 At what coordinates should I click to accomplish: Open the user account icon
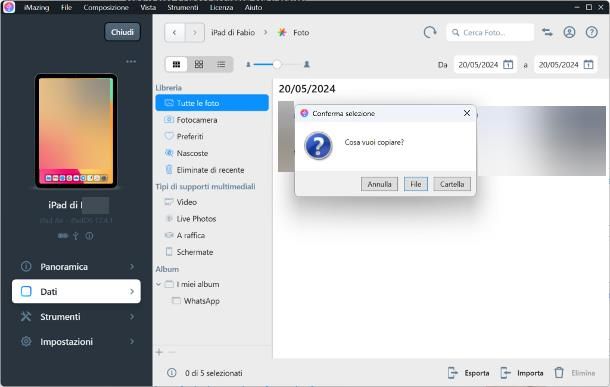[569, 32]
